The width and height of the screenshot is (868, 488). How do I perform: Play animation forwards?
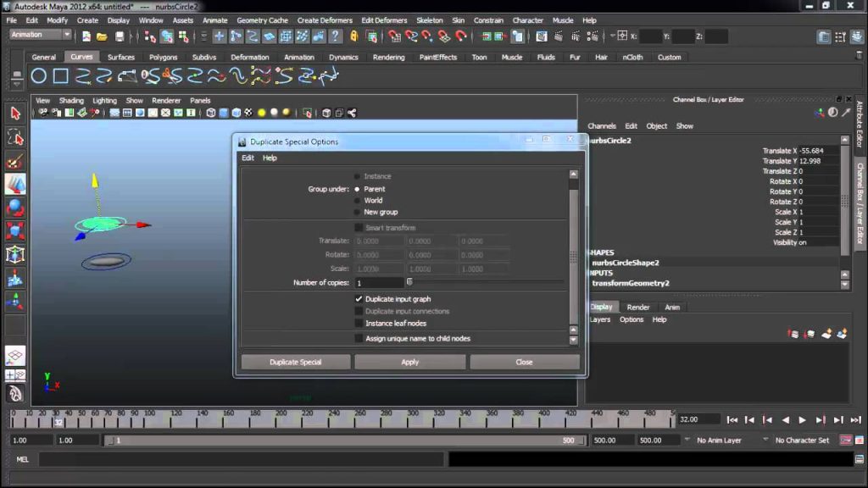[x=802, y=420]
